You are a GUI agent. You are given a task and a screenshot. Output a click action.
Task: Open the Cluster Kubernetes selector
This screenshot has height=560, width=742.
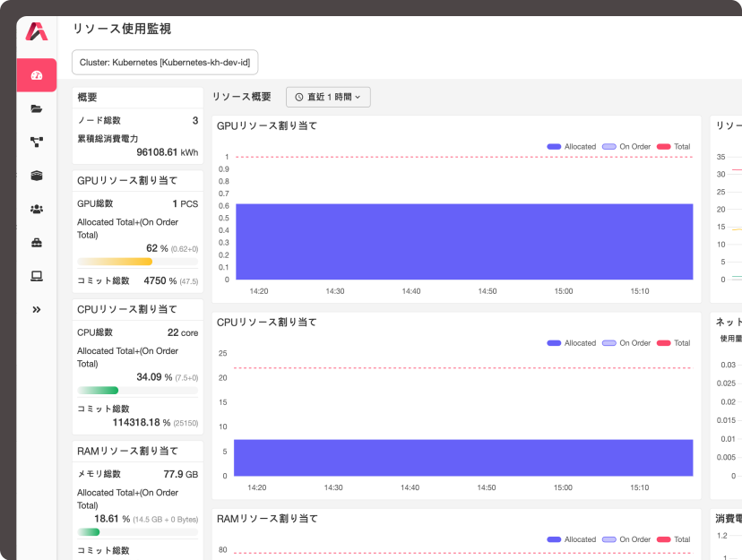point(163,63)
